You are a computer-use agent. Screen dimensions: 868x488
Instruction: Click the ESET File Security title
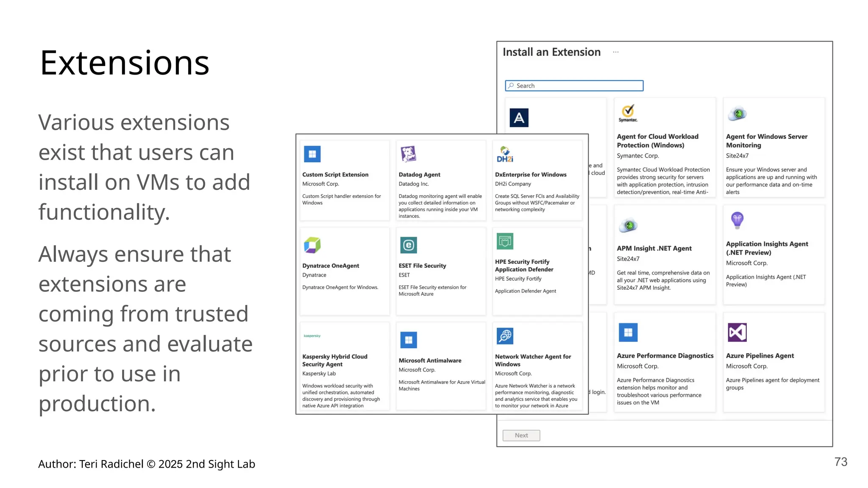(x=422, y=266)
